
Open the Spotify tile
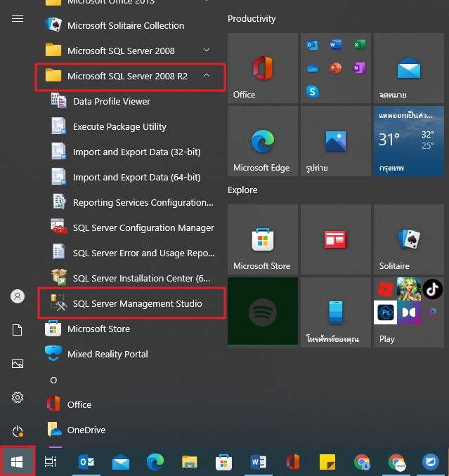(x=263, y=312)
